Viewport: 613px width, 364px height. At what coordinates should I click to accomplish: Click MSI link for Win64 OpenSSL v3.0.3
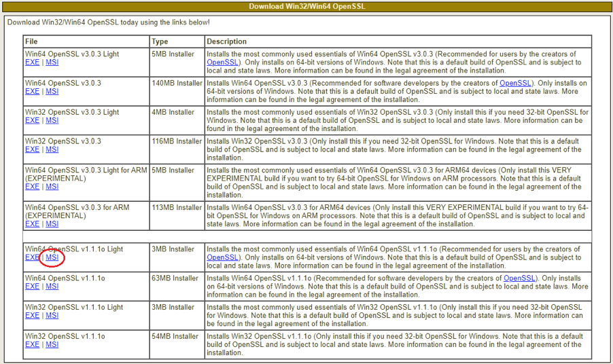tap(52, 91)
